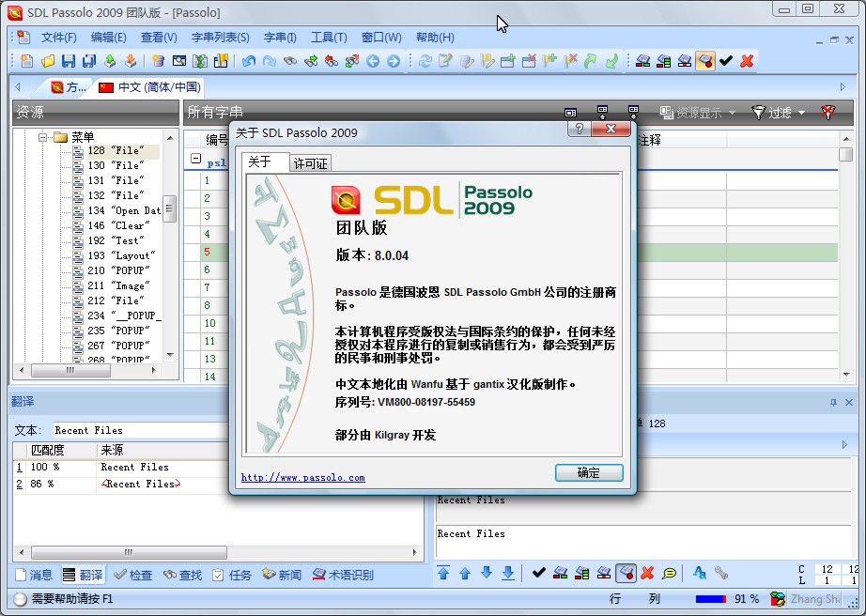Click the blue Aa font icon
The height and width of the screenshot is (616, 866).
coord(699,573)
